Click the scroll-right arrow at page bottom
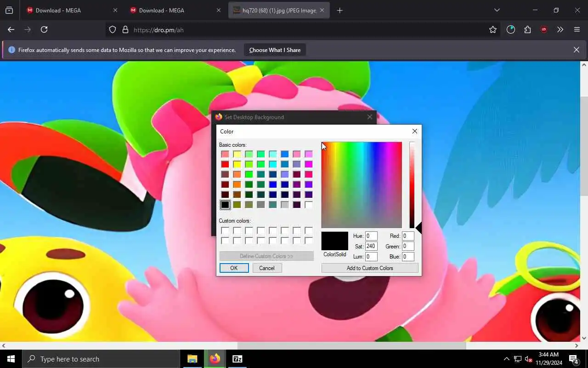The width and height of the screenshot is (588, 368). pyautogui.click(x=577, y=345)
